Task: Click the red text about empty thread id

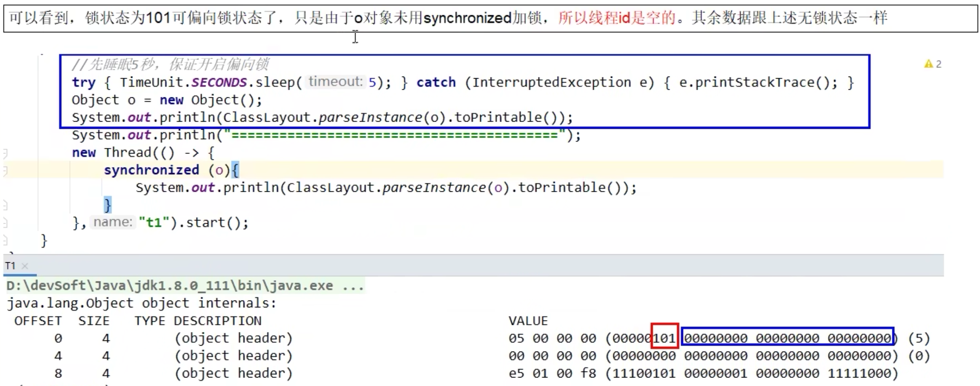Action: [x=616, y=18]
